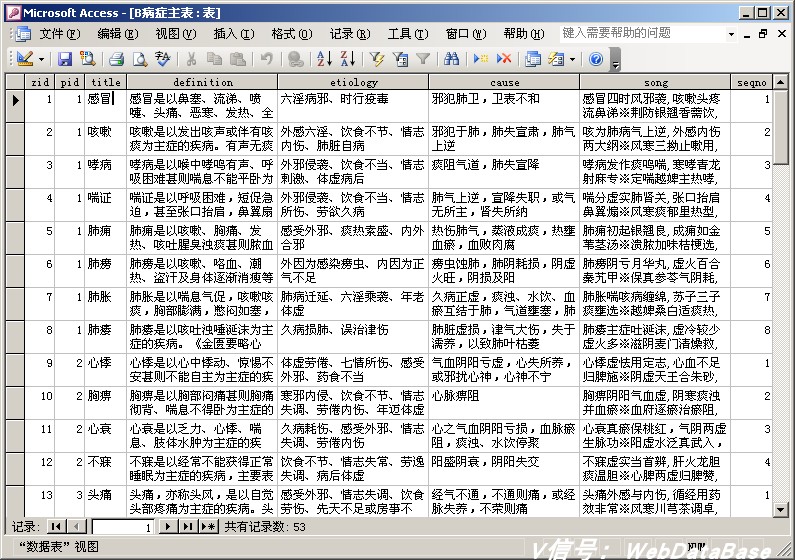Click the Filter By Form icon
Image resolution: width=795 pixels, height=560 pixels.
[400, 59]
